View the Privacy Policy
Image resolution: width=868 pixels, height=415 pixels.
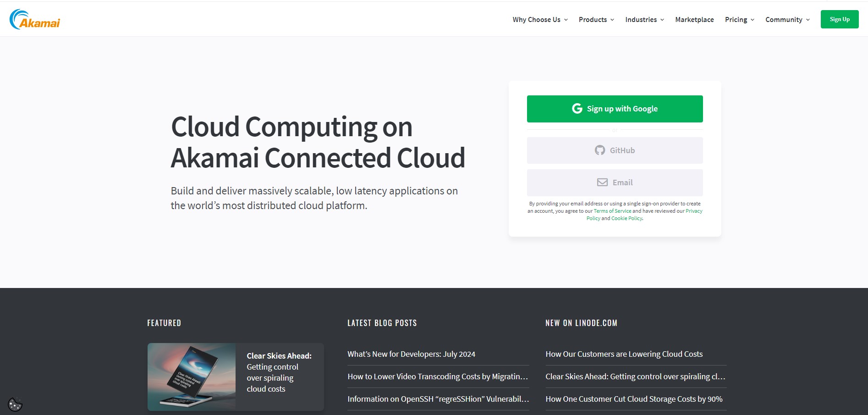693,211
